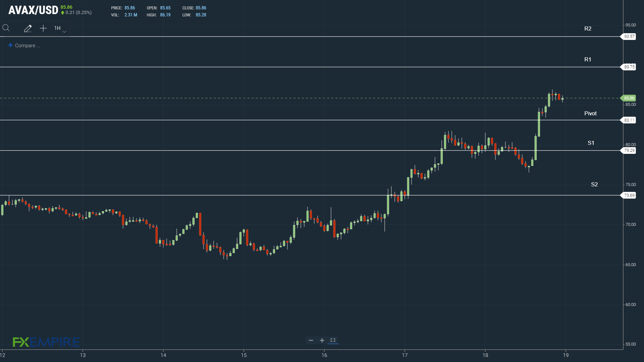
Task: Zoom in using the plus button
Action: (x=322, y=341)
